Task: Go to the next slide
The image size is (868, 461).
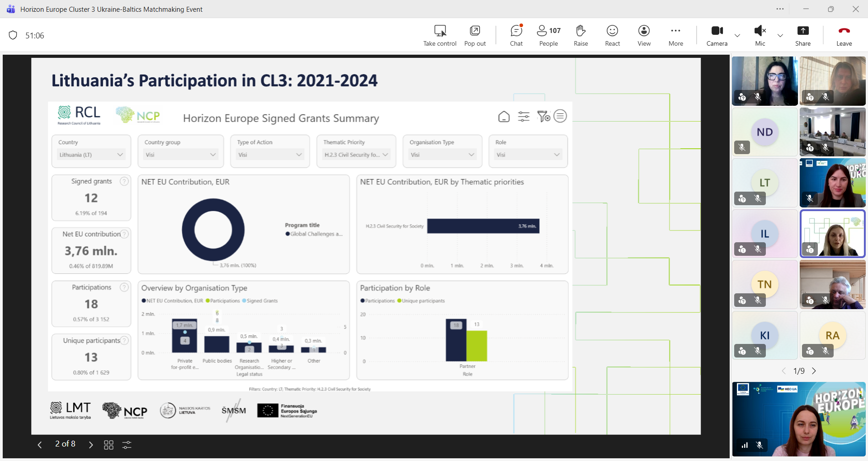Action: pos(91,445)
